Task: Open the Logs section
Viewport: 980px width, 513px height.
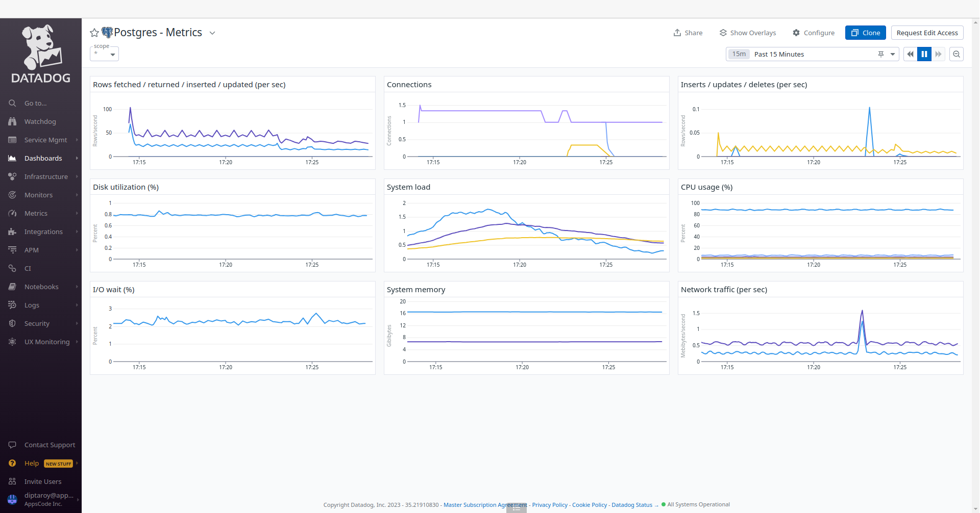Action: 12,305
